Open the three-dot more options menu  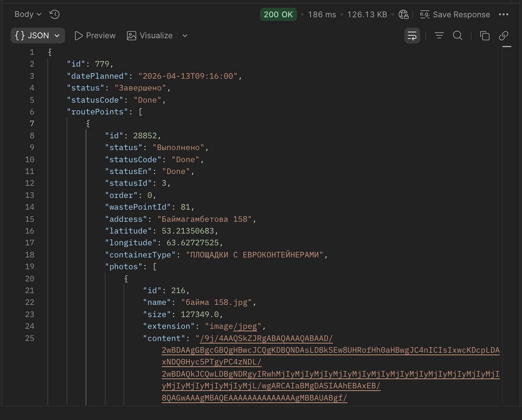(x=504, y=14)
